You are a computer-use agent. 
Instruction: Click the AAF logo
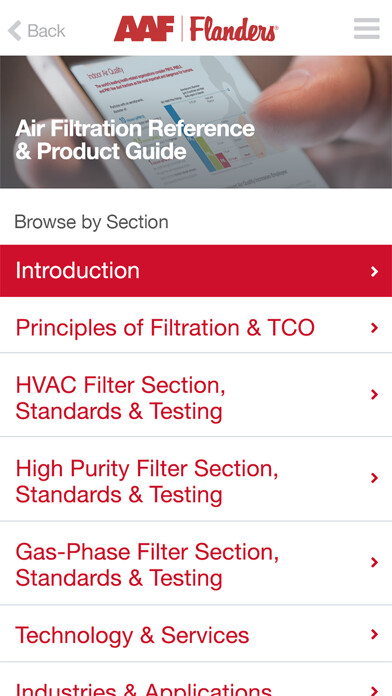(144, 29)
